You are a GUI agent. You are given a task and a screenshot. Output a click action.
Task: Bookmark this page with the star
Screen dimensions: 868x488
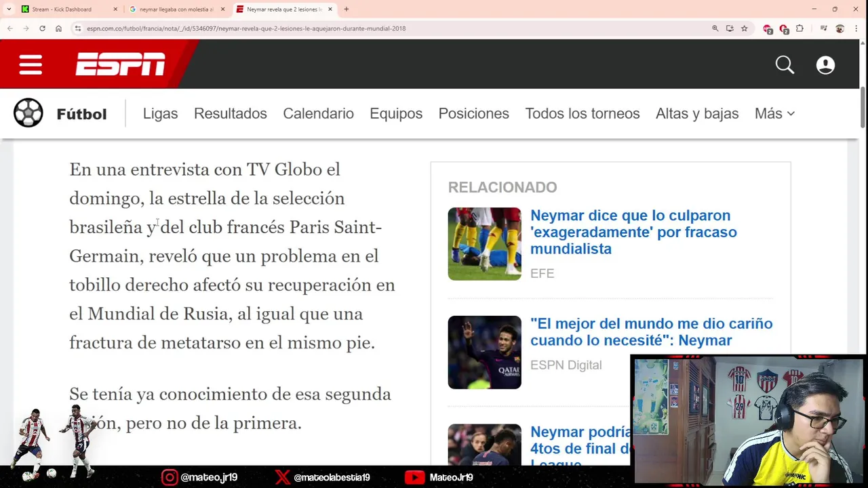tap(744, 28)
